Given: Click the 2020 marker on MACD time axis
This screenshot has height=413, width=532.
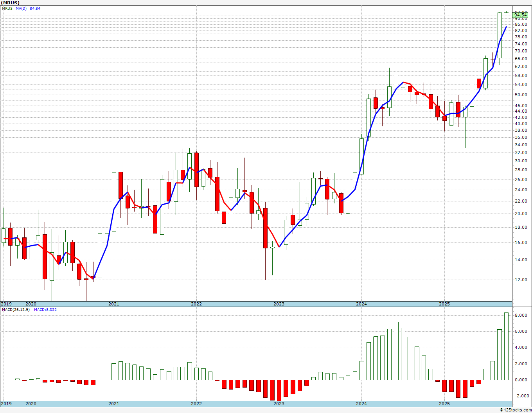Looking at the screenshot, I should (x=31, y=404).
